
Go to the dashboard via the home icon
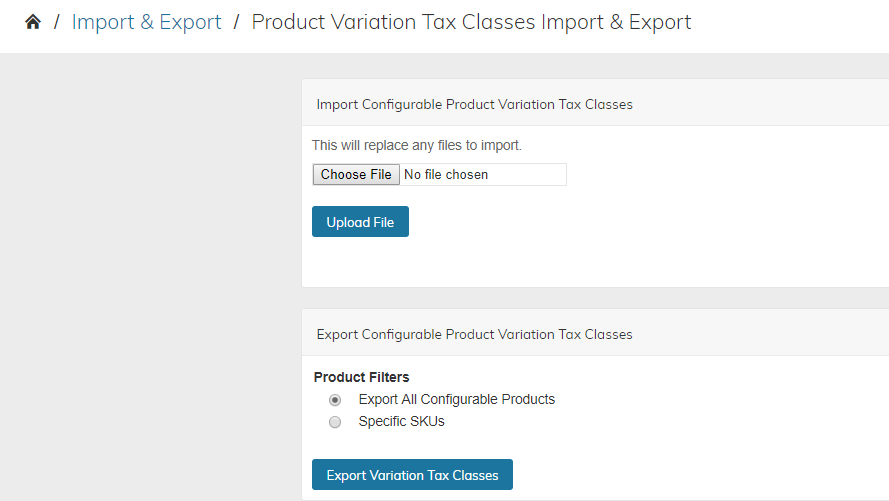pos(33,22)
